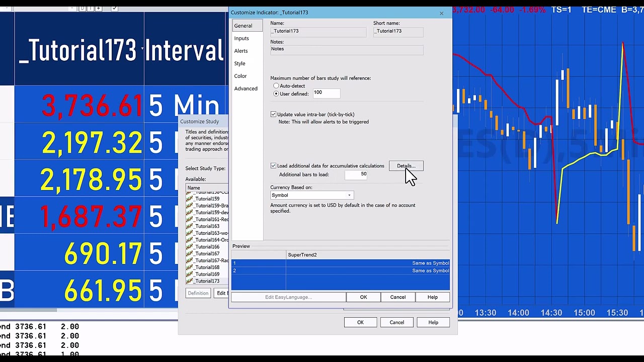Open the _Tutorial173 column header dropdown arrow
The height and width of the screenshot is (362, 644).
[142, 49]
